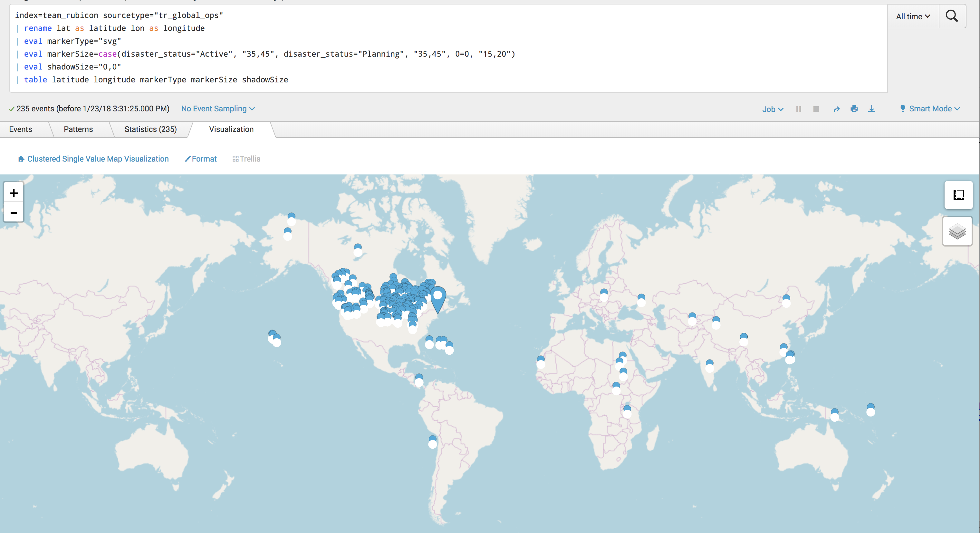Switch to the Events tab

21,129
